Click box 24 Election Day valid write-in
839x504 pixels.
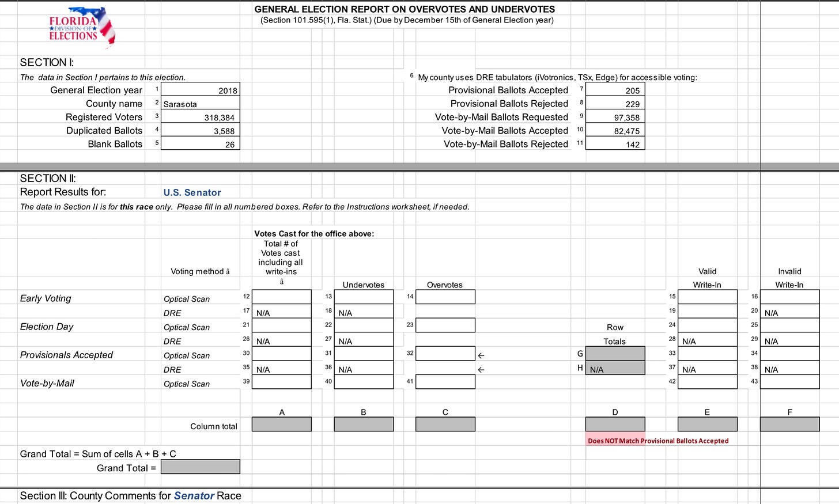pos(708,325)
